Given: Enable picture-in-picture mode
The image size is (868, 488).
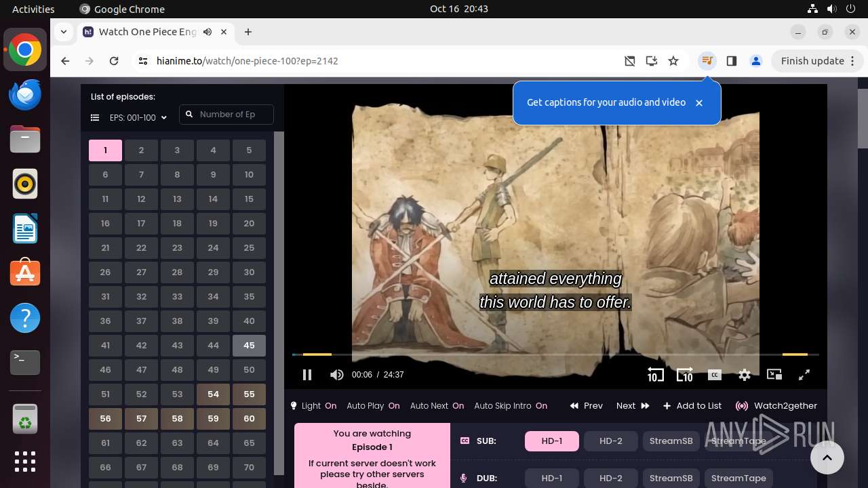Looking at the screenshot, I should pos(774,375).
